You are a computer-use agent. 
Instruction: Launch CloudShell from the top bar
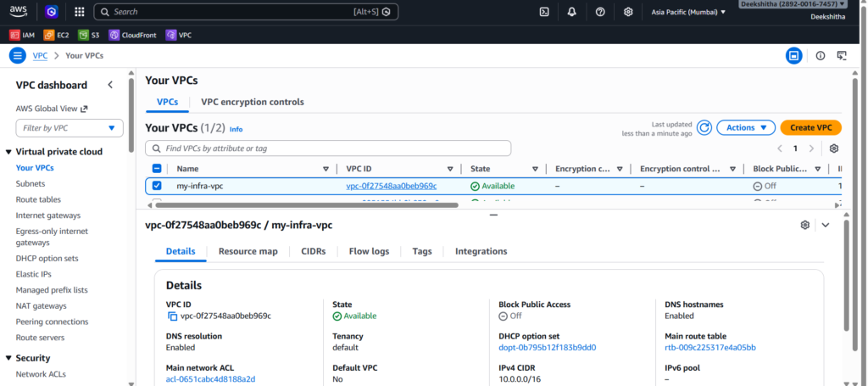pyautogui.click(x=544, y=12)
